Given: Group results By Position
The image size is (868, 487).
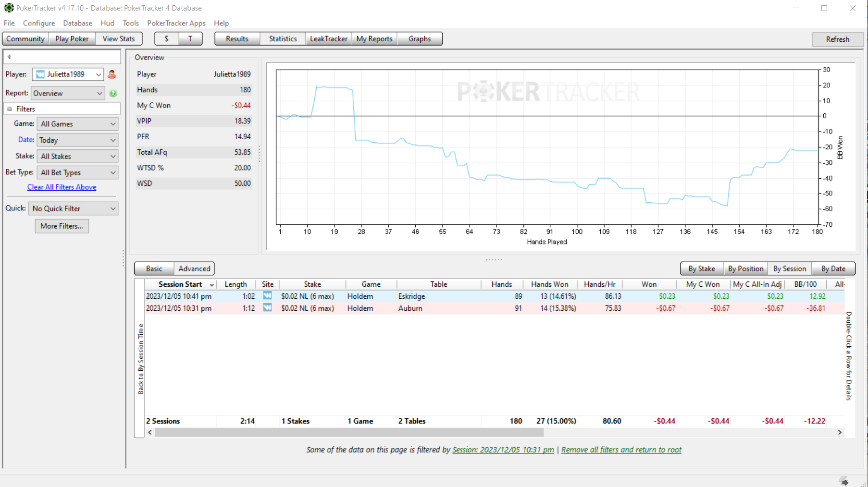Looking at the screenshot, I should tap(745, 268).
